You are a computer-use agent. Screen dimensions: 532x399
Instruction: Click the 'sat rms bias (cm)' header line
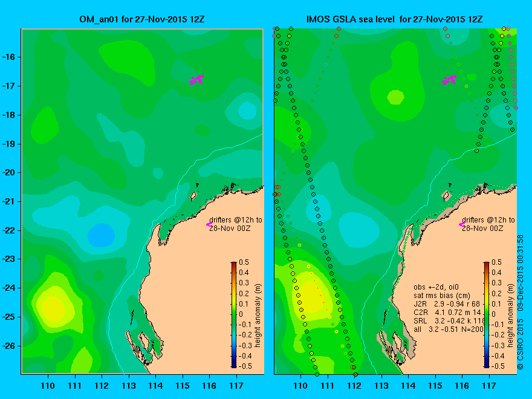coord(442,296)
